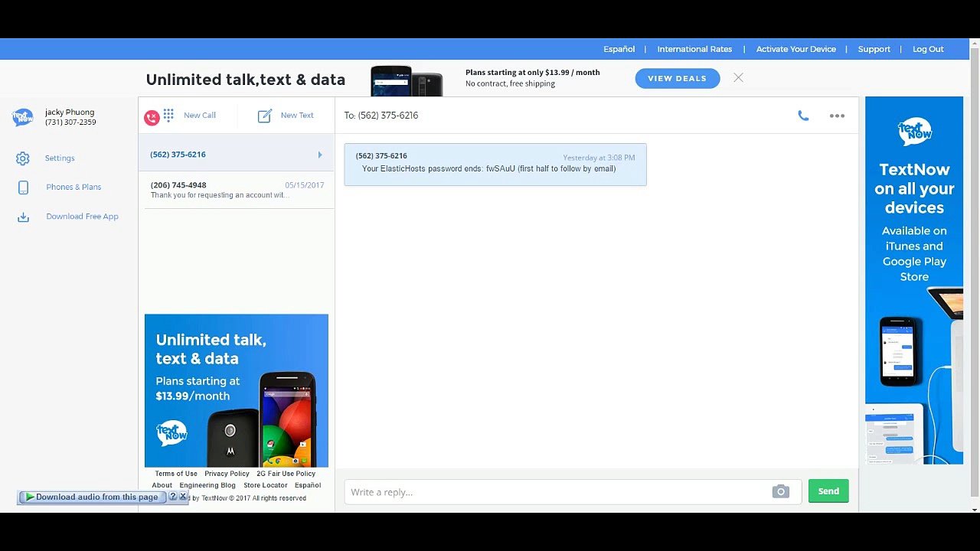This screenshot has height=551, width=980.
Task: Click the New Text compose icon
Action: tap(265, 116)
